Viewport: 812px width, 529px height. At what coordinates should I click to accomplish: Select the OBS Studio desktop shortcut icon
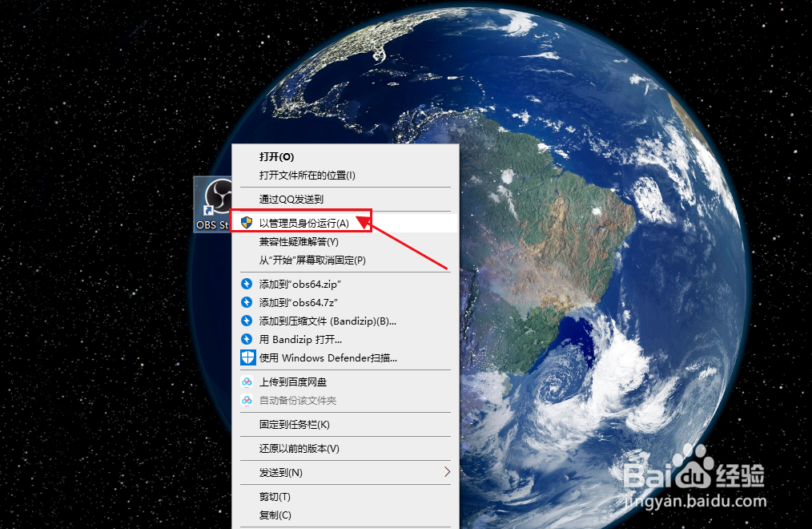tap(213, 204)
